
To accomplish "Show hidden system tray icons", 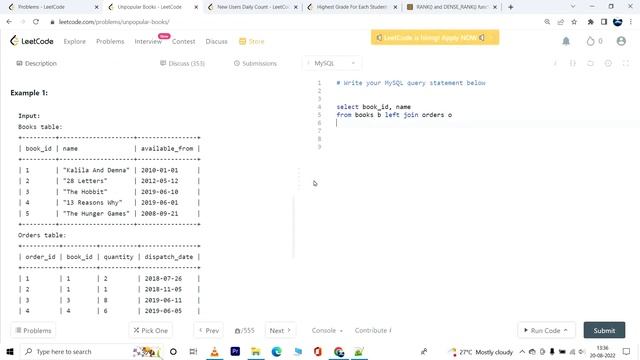I will coord(522,351).
